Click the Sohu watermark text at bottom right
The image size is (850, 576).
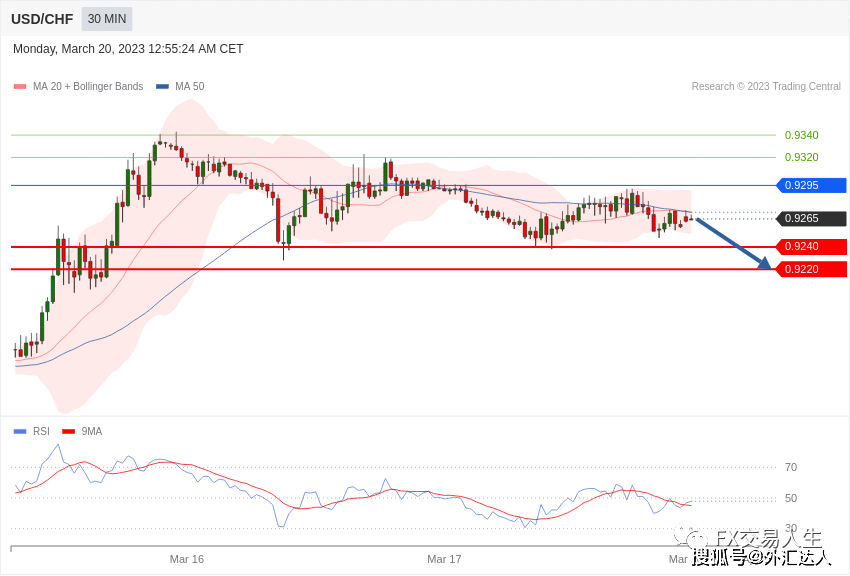[x=760, y=557]
